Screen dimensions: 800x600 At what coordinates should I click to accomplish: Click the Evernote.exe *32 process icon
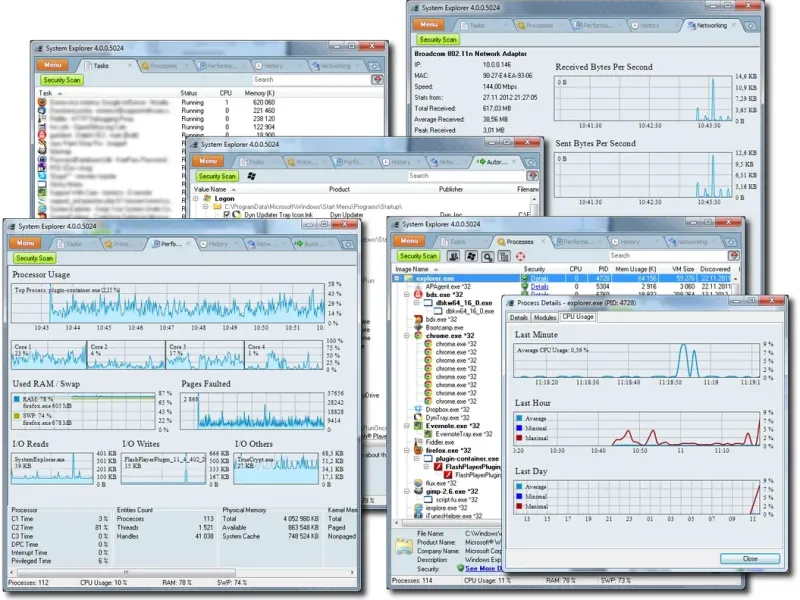(x=418, y=426)
